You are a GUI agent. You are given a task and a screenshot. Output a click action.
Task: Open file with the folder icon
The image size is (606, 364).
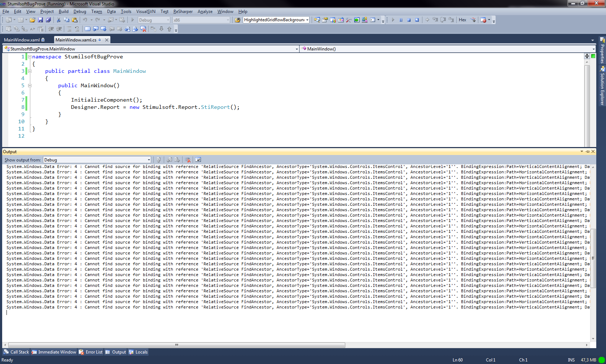32,20
